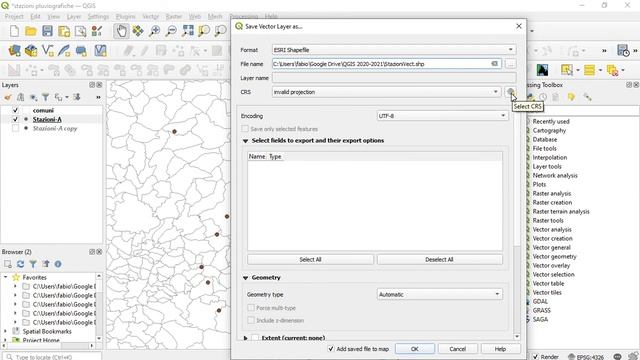This screenshot has width=640, height=360.
Task: Click Pan Map to Selection icon
Action: click(x=138, y=31)
